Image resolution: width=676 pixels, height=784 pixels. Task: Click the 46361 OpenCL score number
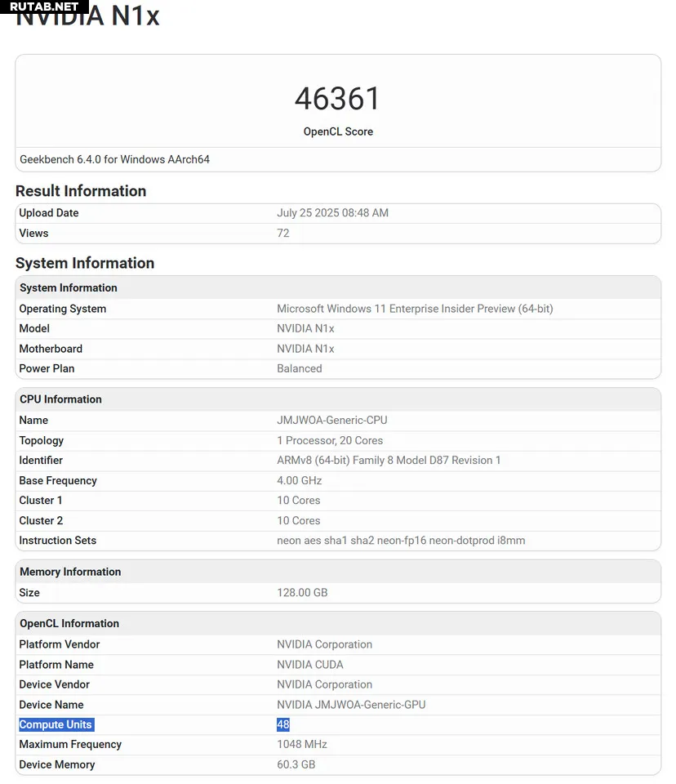click(x=338, y=99)
